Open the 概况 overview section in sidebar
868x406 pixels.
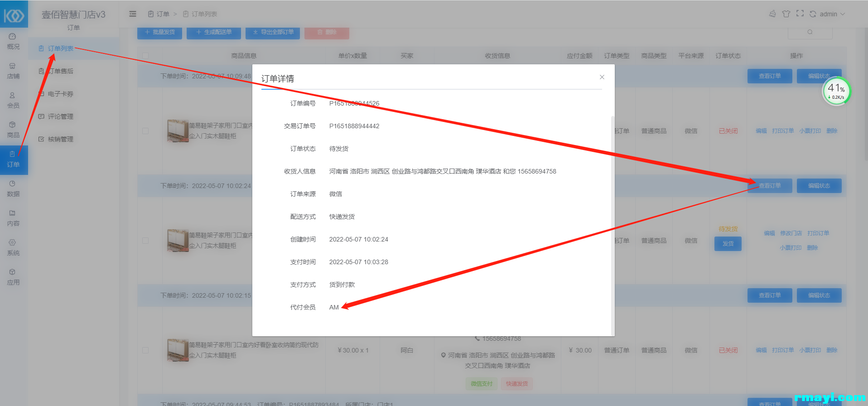pos(13,41)
